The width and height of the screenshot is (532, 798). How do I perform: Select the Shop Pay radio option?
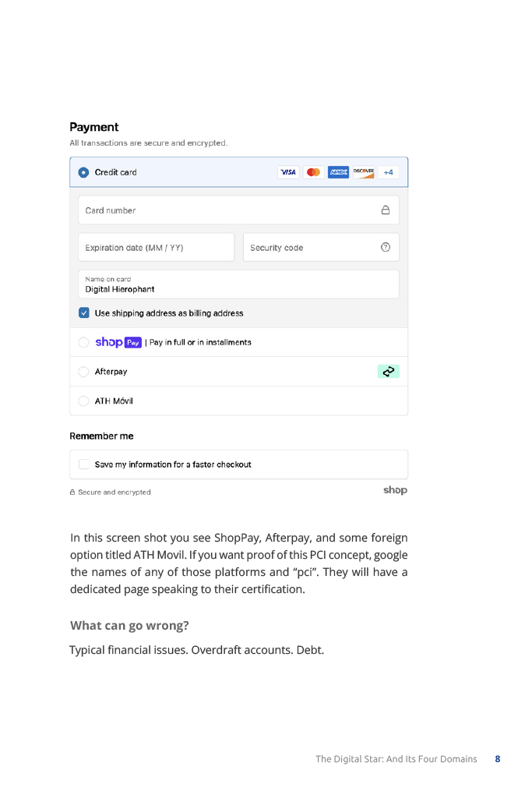(x=83, y=342)
